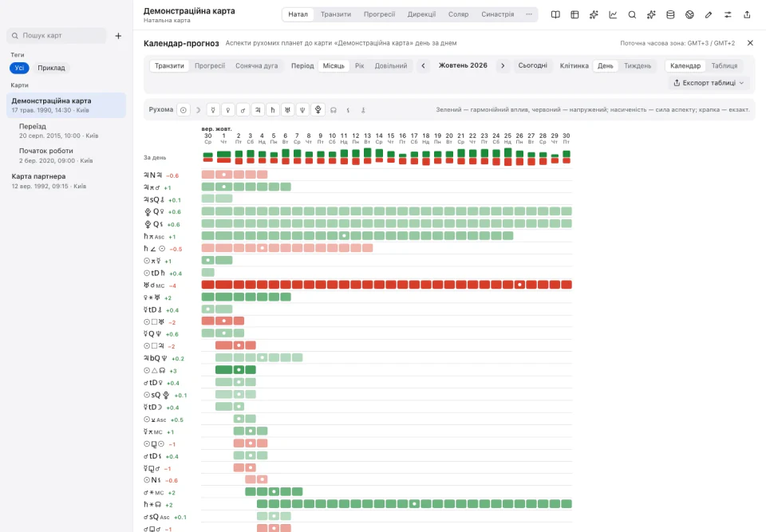This screenshot has height=532, width=766.
Task: Switch to the Таблиця view tab
Action: [725, 66]
